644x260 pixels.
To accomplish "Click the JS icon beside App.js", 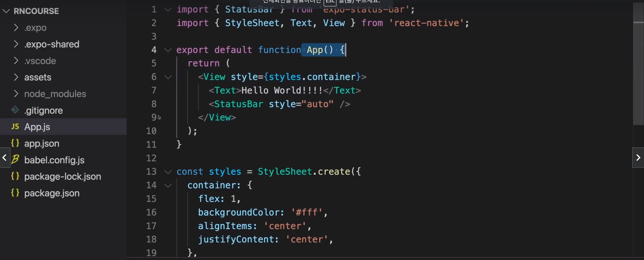I will [15, 126].
